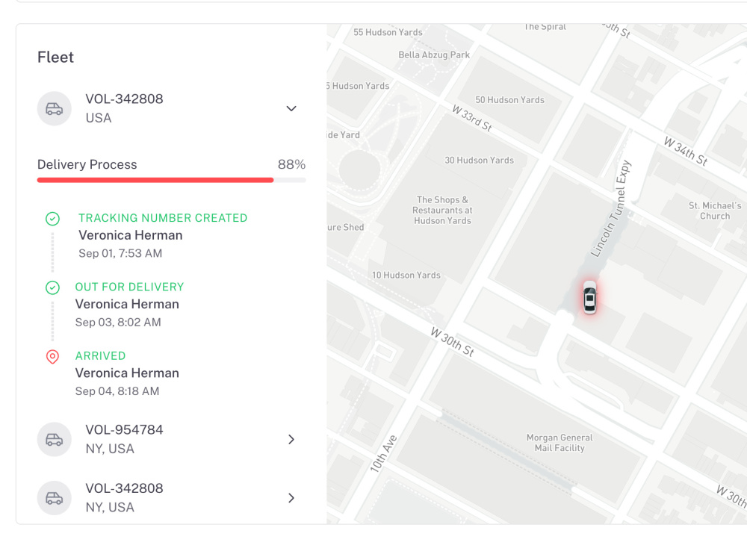Collapse the VOL-342808 USA vehicle details

[291, 108]
